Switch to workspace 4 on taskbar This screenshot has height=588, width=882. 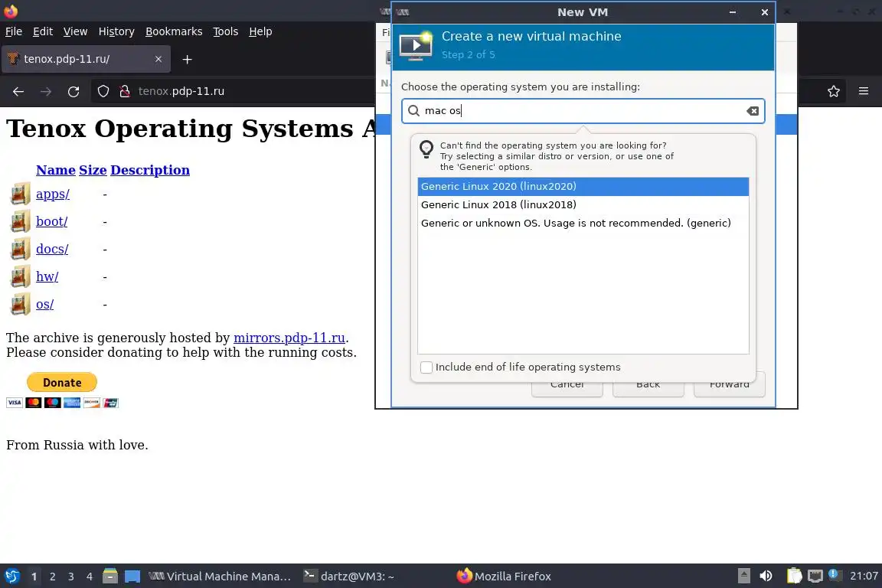point(90,577)
